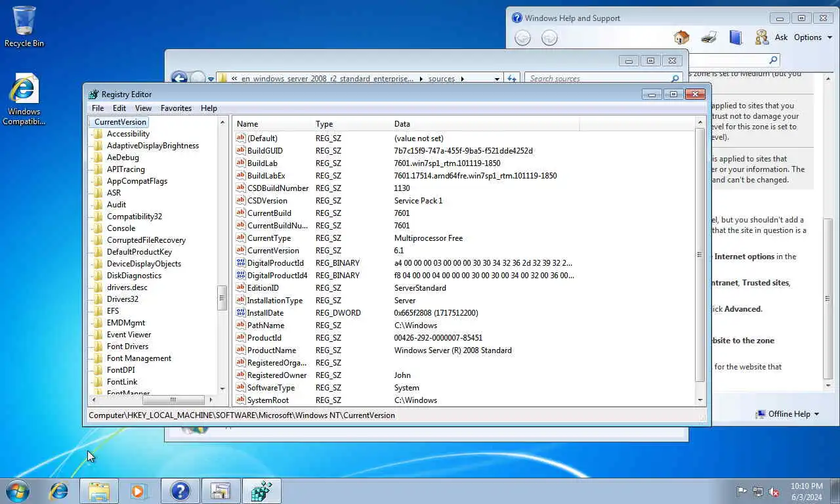Select the DigitalProductId binary value icon

[240, 263]
